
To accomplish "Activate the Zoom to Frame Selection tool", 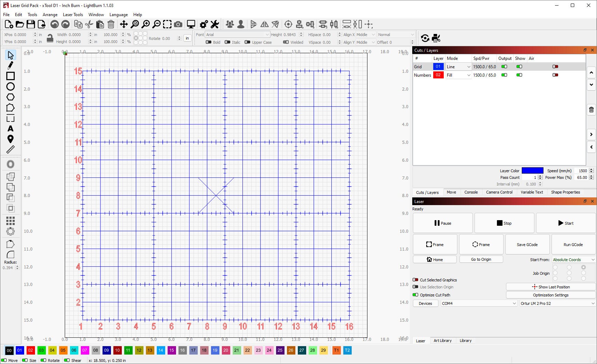I will click(167, 24).
